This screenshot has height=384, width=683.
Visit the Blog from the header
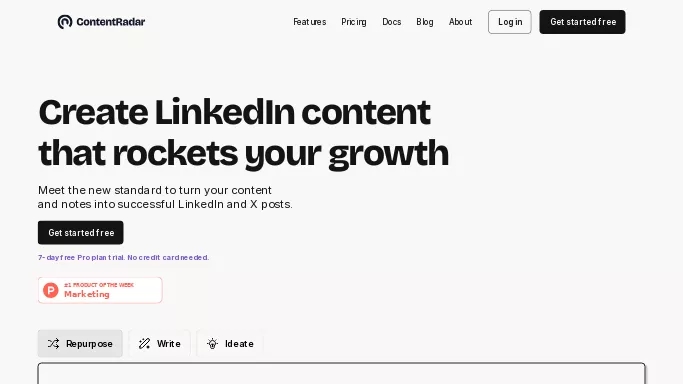(x=425, y=22)
